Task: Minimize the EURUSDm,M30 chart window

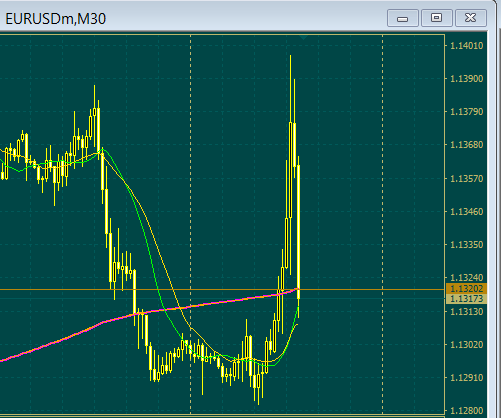Action: tap(403, 18)
